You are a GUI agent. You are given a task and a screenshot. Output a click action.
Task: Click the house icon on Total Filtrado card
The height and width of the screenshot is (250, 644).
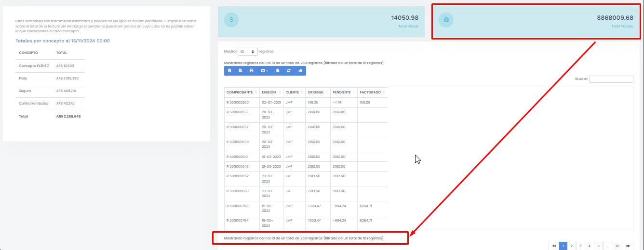click(446, 20)
